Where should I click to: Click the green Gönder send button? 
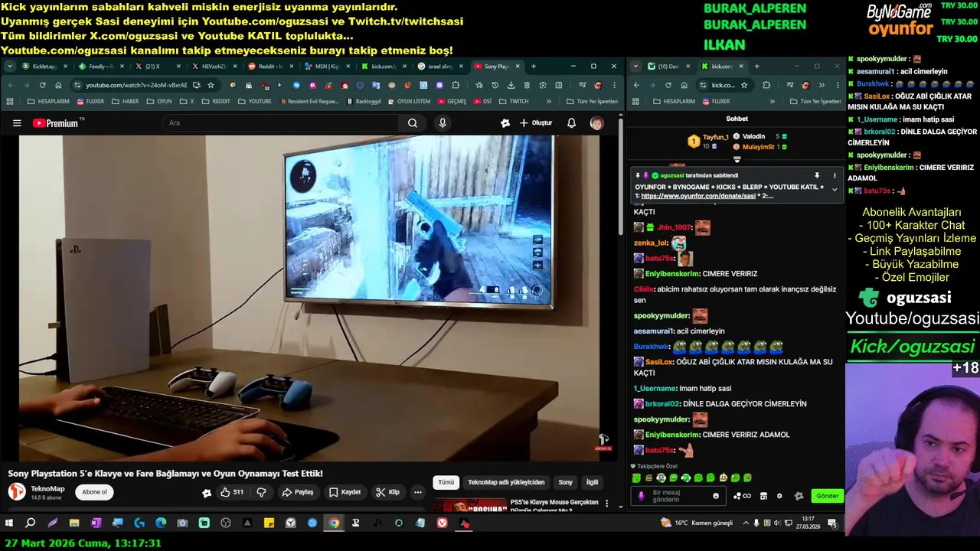[x=827, y=496]
